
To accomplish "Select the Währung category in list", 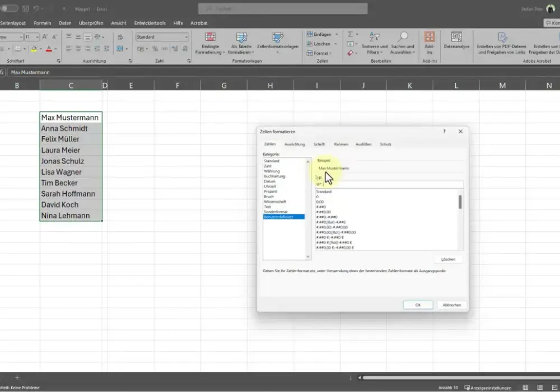I will (272, 171).
